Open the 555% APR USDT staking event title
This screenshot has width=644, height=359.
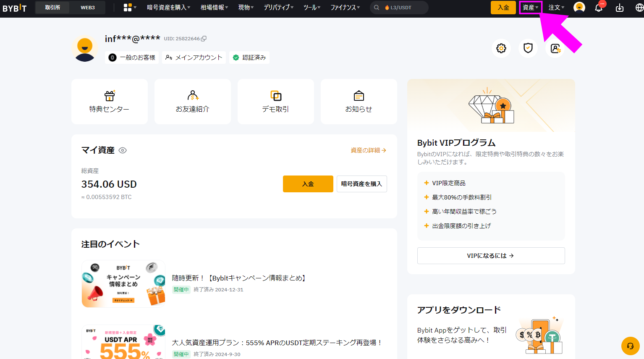click(x=277, y=343)
